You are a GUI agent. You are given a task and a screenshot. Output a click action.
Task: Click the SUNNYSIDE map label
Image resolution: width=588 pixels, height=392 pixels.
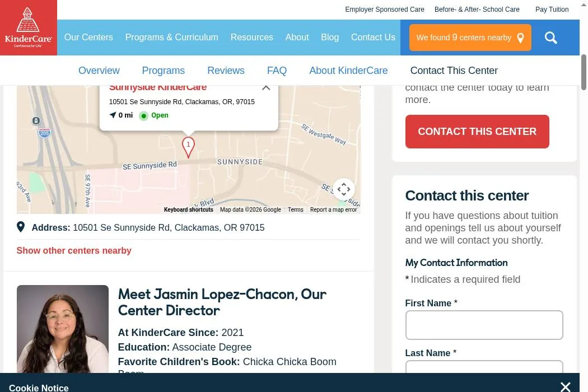tap(240, 162)
